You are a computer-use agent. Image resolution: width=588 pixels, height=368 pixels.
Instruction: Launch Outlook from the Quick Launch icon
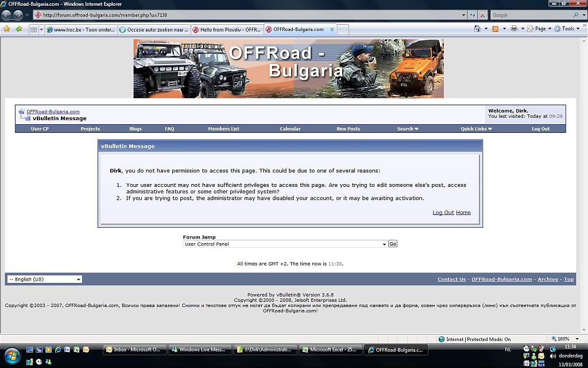click(x=86, y=350)
